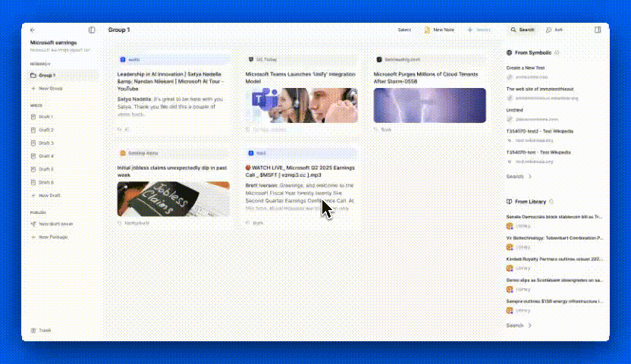The height and width of the screenshot is (364, 631).
Task: Open 'T354070-test2 - Test Wikipedia' result
Action: (540, 131)
